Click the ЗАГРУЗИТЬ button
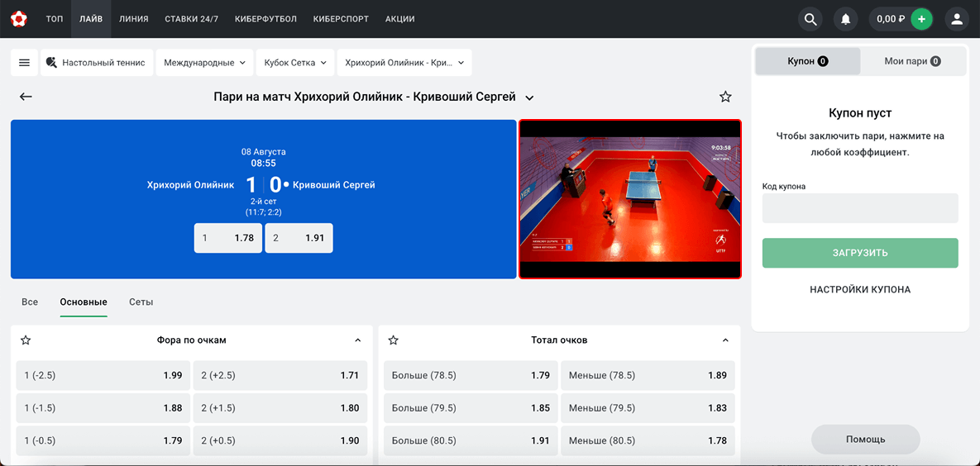 (x=860, y=253)
